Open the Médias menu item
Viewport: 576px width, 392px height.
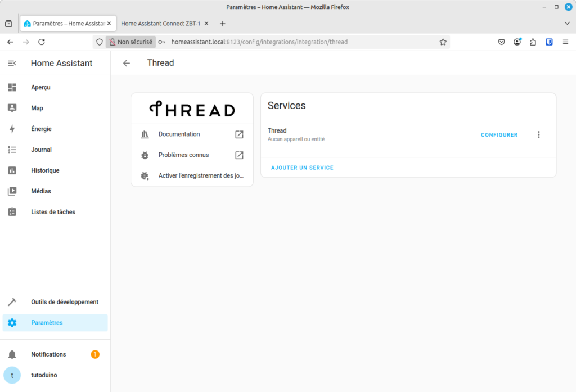pyautogui.click(x=55, y=191)
